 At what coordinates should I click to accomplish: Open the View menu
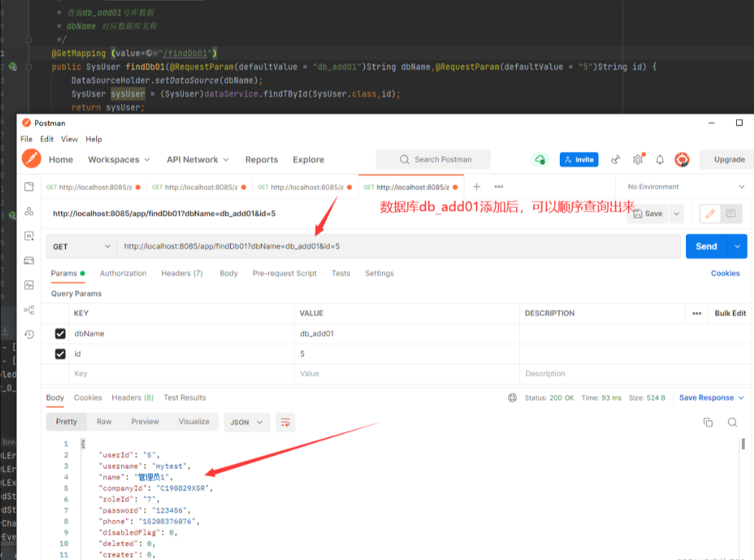[70, 139]
